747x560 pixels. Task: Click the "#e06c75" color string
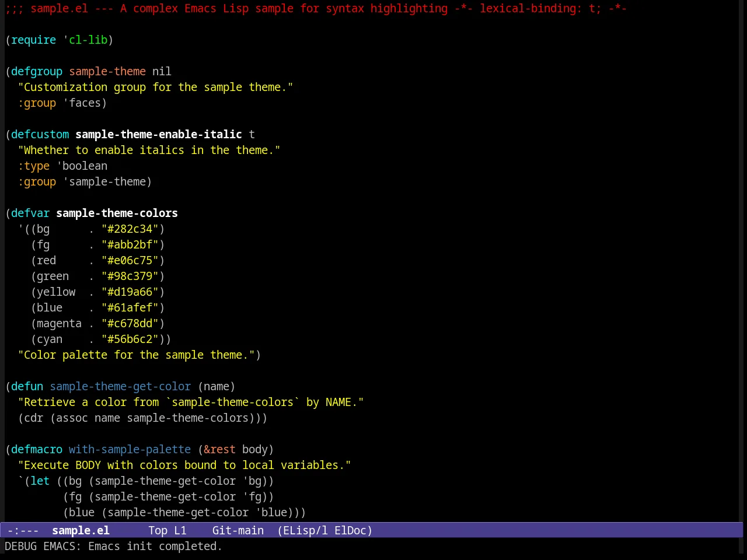[x=130, y=260]
